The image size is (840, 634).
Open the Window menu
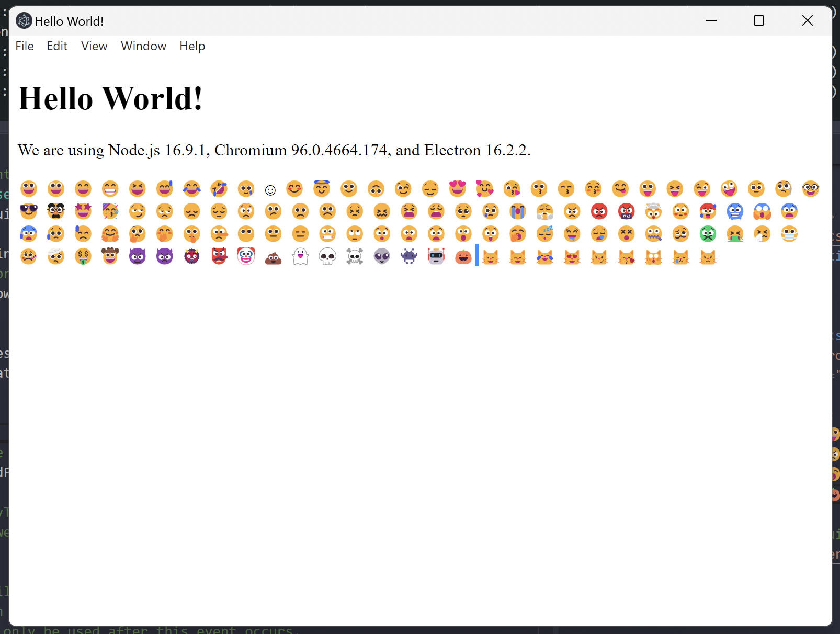pyautogui.click(x=144, y=46)
